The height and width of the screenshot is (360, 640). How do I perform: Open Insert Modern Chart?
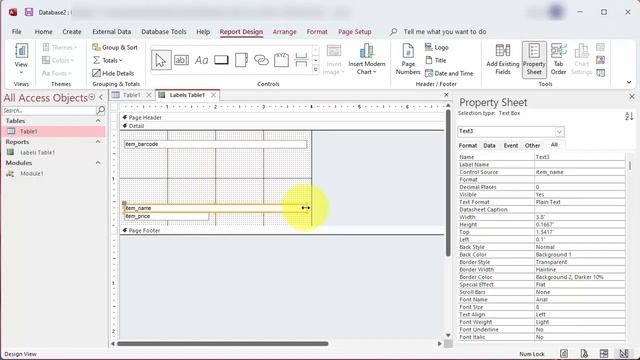click(x=367, y=59)
